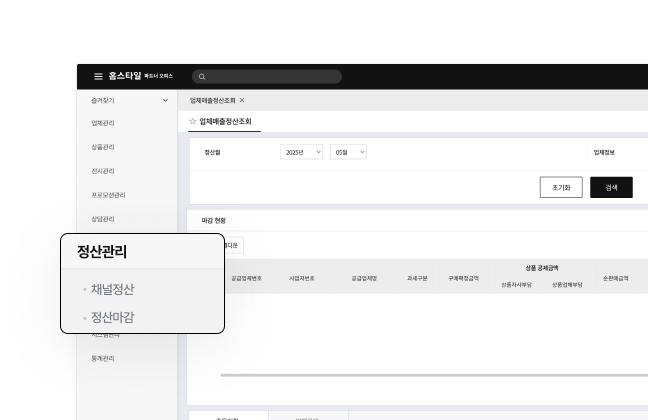
Task: Select 채널정산 under 정산관리
Action: pos(112,289)
